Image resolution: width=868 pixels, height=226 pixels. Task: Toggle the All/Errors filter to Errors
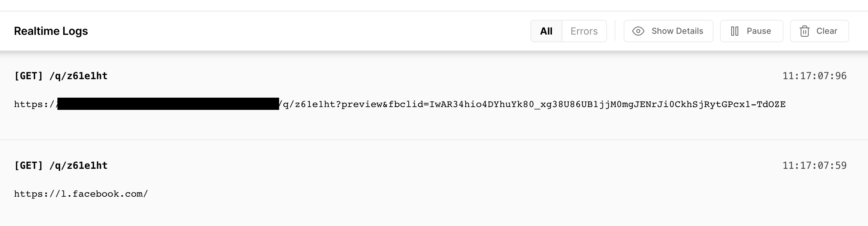(x=584, y=31)
